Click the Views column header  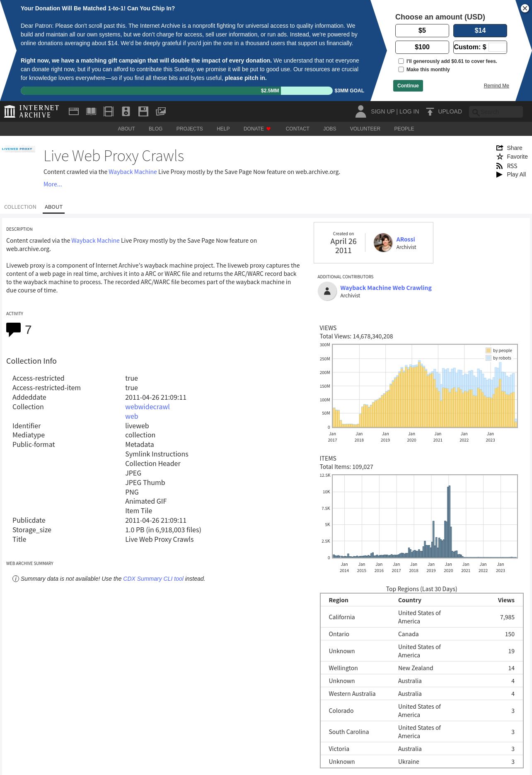tap(506, 600)
